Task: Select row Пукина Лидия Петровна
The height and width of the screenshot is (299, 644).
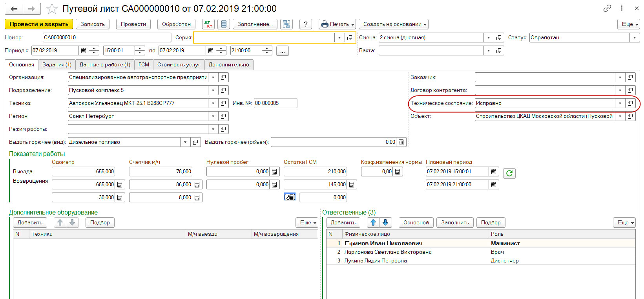Action: point(481,260)
